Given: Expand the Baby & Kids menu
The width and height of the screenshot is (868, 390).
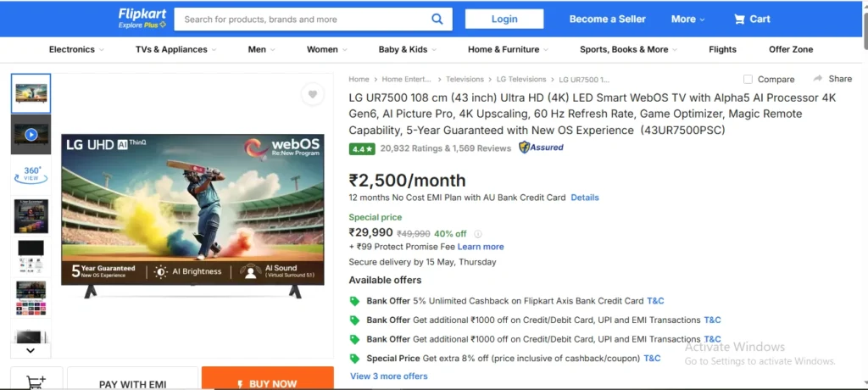Looking at the screenshot, I should click(408, 49).
